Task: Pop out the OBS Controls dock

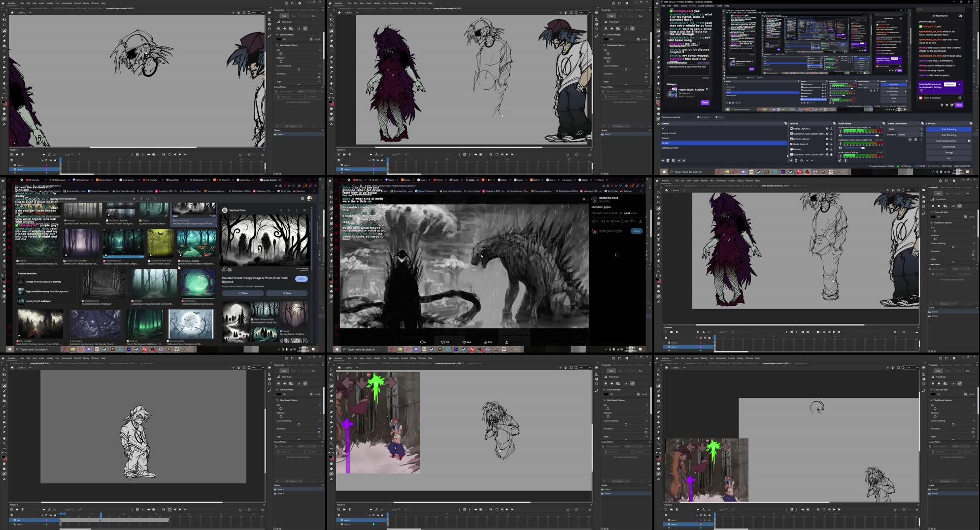Action: tap(971, 123)
